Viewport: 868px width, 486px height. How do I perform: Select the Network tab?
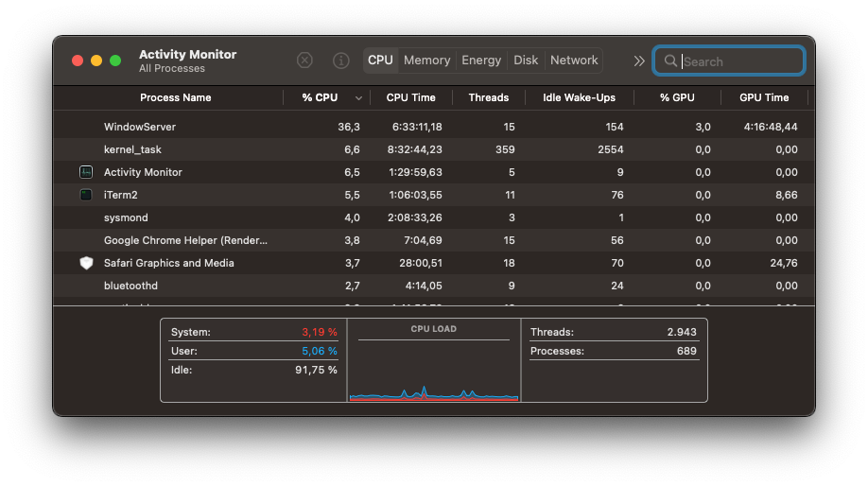tap(574, 61)
